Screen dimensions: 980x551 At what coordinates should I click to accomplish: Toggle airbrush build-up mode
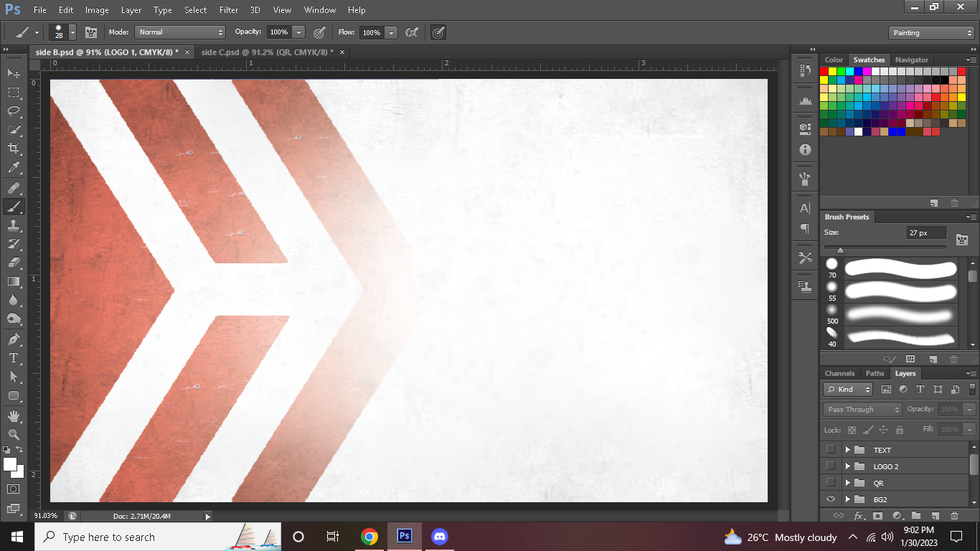coord(412,32)
